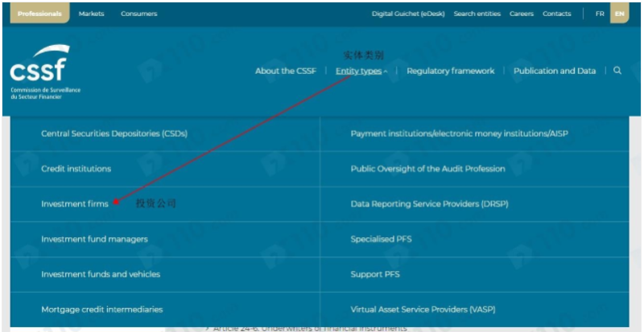The image size is (644, 332).
Task: Open Digital Guichet (eDesk) link
Action: tap(408, 14)
